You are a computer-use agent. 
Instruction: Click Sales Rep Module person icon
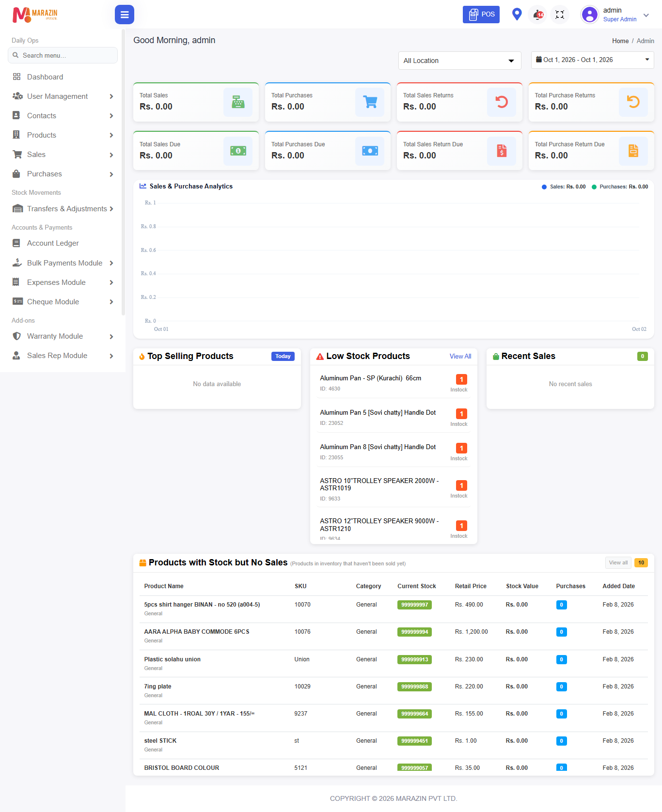(16, 356)
